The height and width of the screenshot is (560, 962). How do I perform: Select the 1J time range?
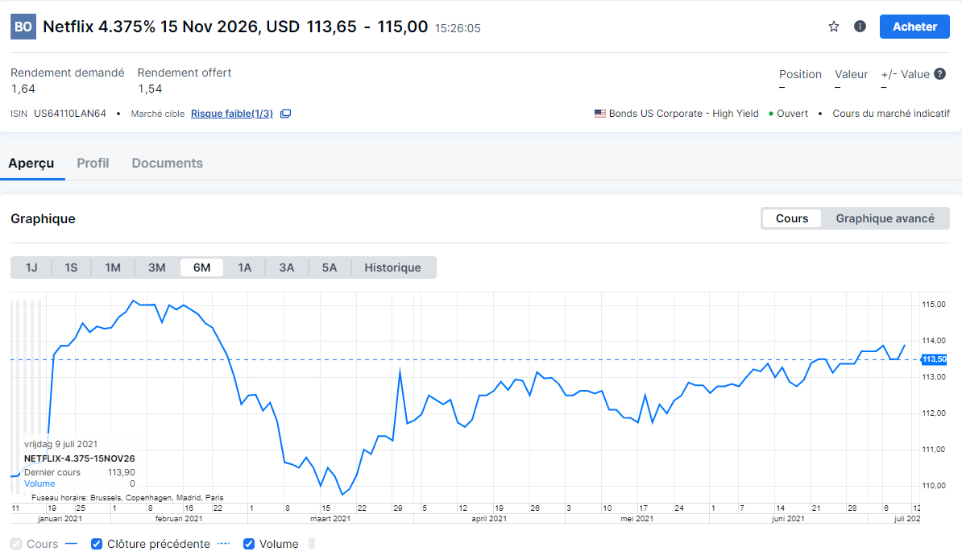click(31, 268)
